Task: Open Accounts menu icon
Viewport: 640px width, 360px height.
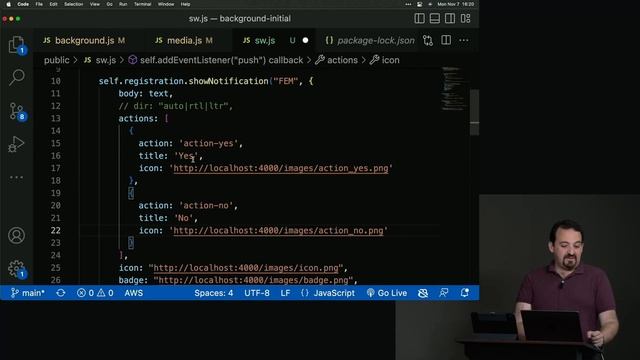Action: pyautogui.click(x=16, y=236)
